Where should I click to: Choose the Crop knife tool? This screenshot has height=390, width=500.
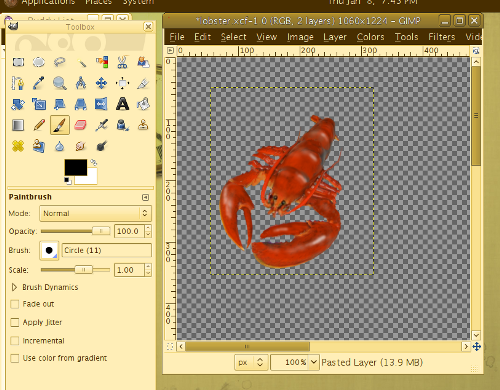click(143, 83)
